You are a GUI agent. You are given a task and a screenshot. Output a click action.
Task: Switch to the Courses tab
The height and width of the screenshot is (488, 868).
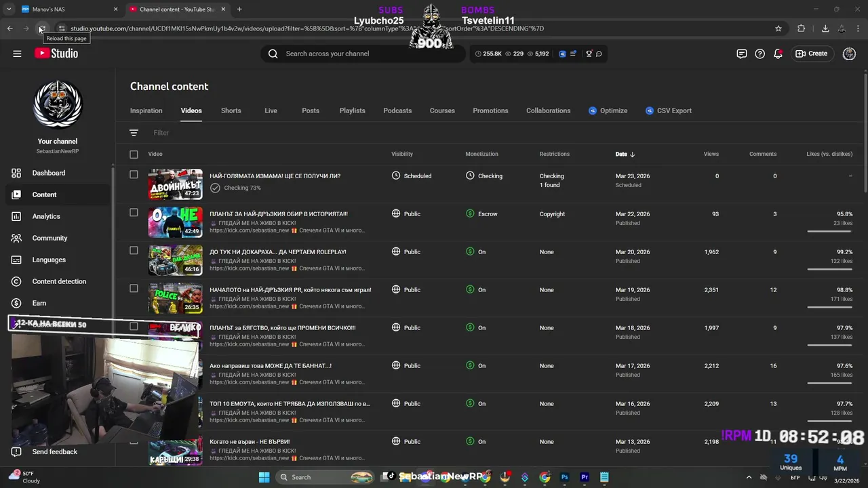pyautogui.click(x=442, y=110)
